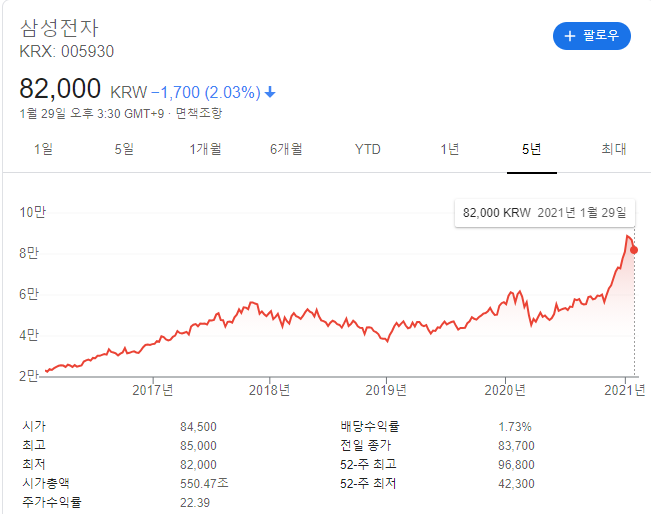Click the 시가총액 value 550.47조

coord(204,483)
